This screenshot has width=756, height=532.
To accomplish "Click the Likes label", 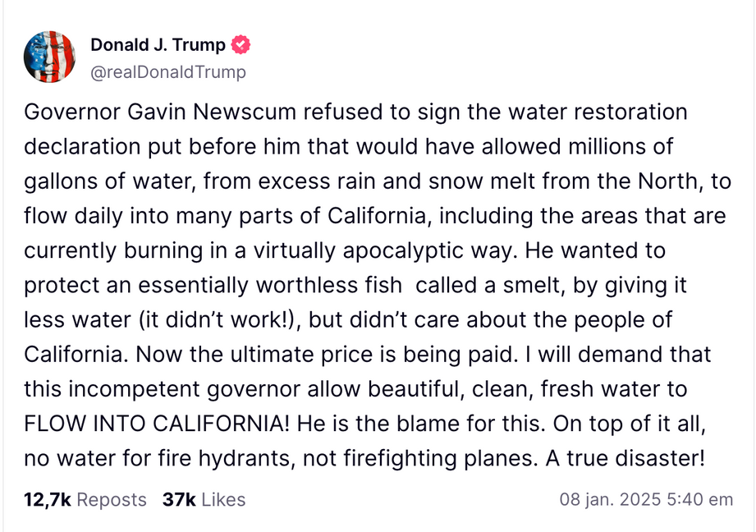I will coord(223,499).
